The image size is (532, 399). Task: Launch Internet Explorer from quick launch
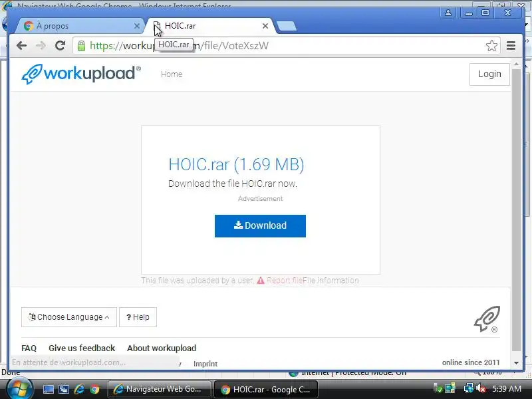click(x=79, y=389)
